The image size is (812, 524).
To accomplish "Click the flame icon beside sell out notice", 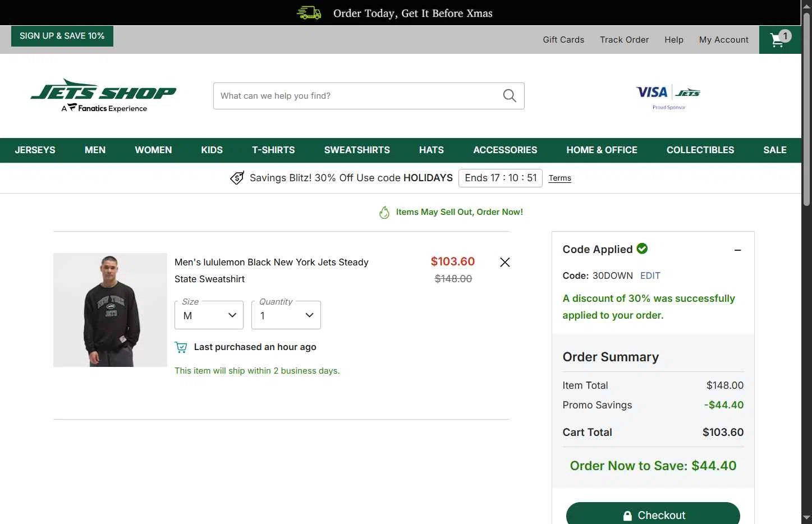I will click(384, 212).
